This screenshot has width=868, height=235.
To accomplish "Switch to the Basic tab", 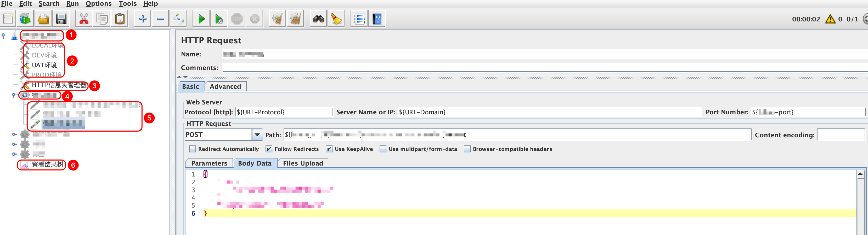I will (x=191, y=86).
